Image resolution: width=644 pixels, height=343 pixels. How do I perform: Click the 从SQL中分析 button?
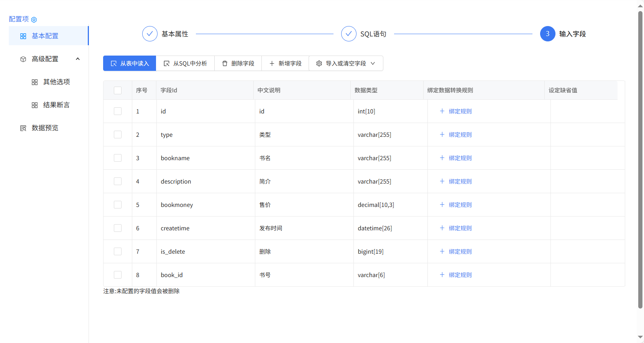click(x=185, y=63)
